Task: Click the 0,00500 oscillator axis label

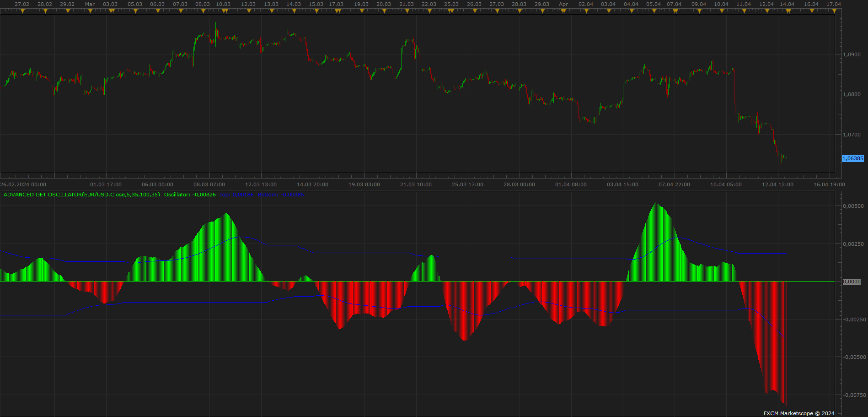Action: (853, 206)
